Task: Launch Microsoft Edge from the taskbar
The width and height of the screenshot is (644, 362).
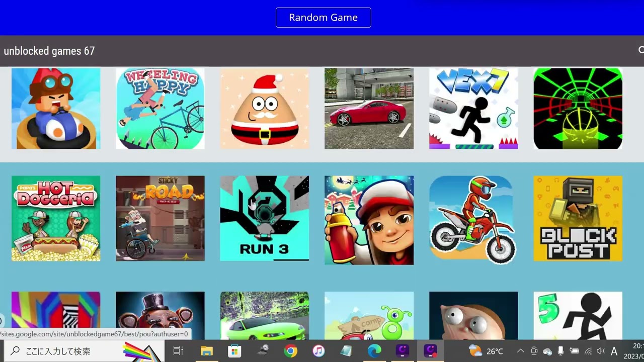Action: pos(374,351)
